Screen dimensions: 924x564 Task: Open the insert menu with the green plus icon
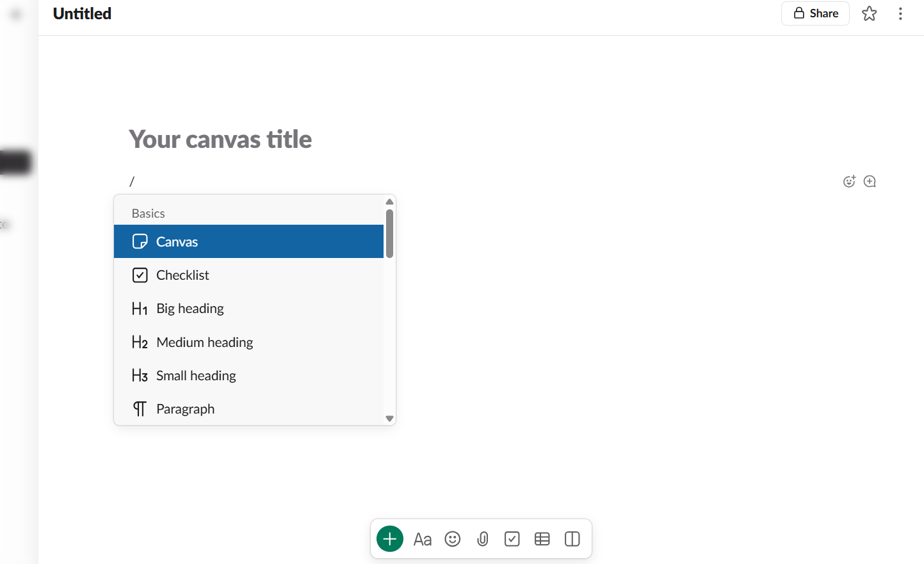click(x=390, y=539)
